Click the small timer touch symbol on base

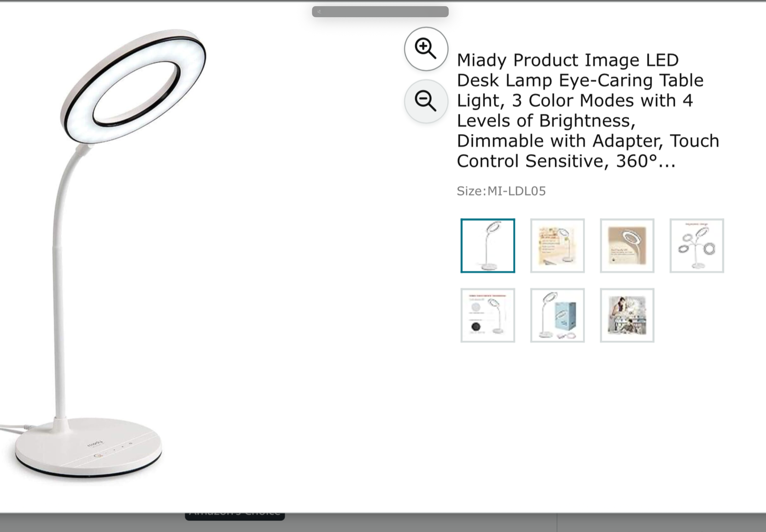(131, 443)
